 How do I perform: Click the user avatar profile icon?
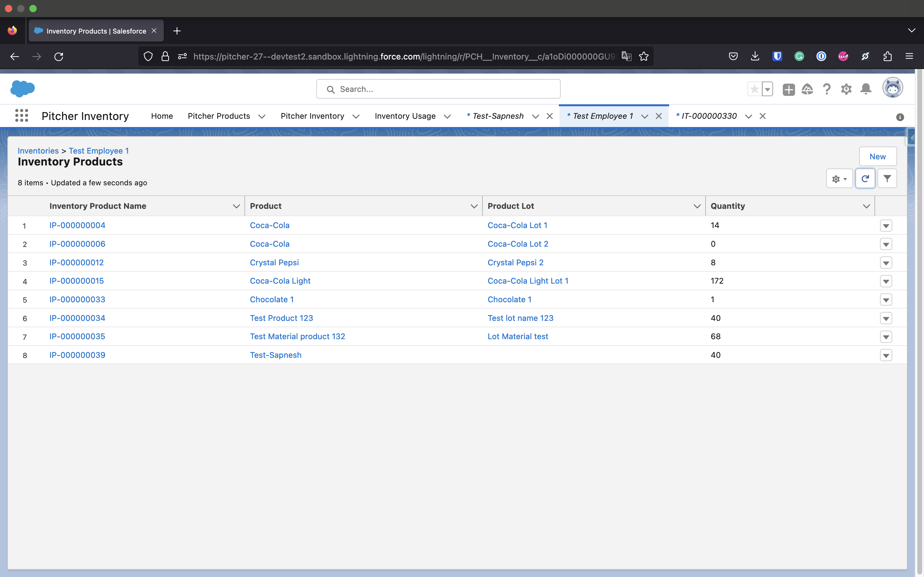pos(892,89)
